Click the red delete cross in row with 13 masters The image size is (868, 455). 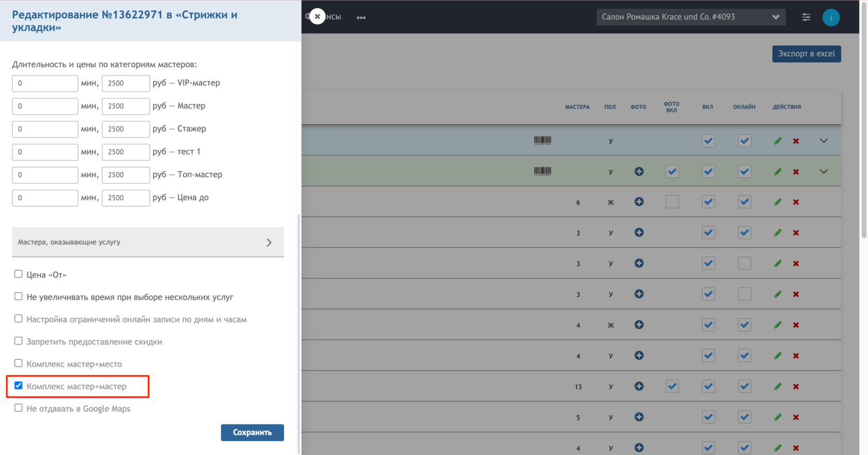pos(796,386)
